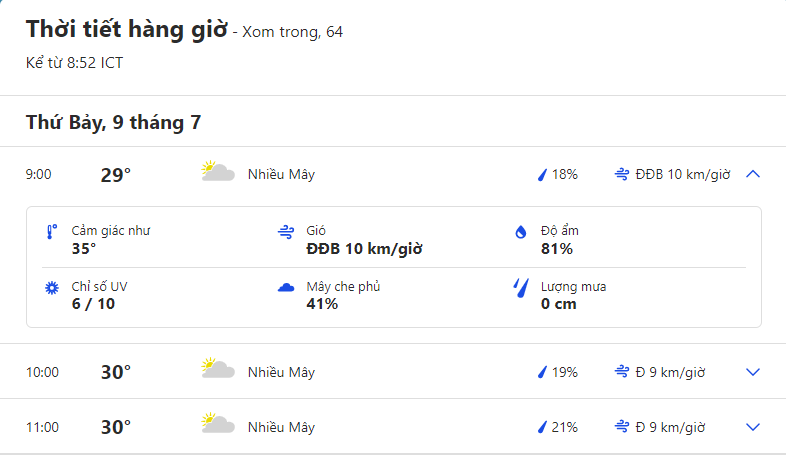
Task: Click the 30° temperature in the 10:00 row
Action: tap(116, 372)
